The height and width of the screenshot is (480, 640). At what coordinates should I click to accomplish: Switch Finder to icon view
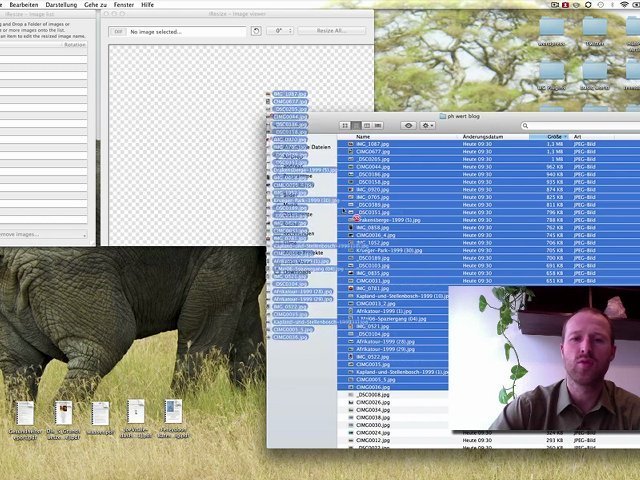tap(343, 125)
